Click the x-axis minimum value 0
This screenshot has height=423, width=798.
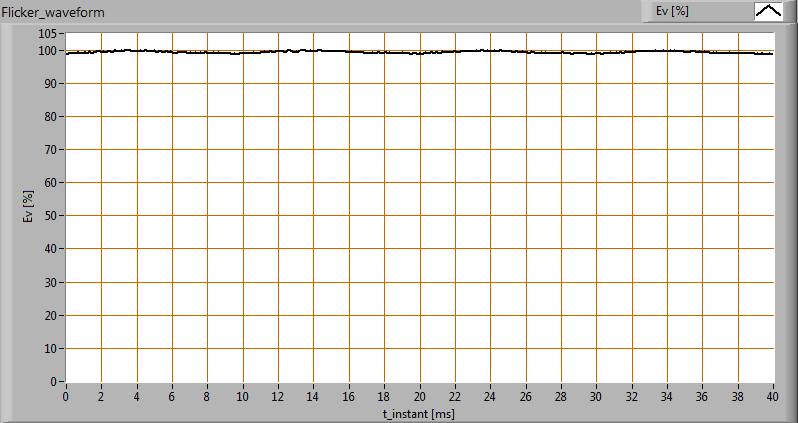(x=66, y=395)
